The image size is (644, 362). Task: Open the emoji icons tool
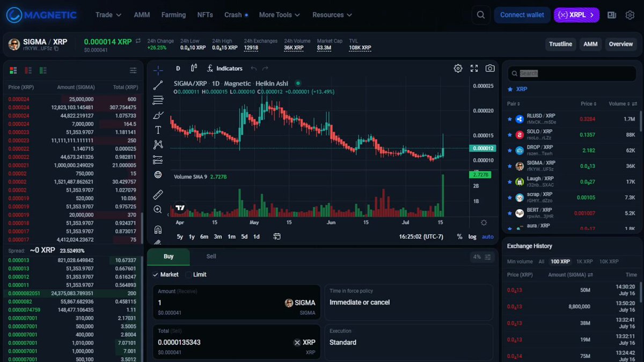click(x=158, y=175)
